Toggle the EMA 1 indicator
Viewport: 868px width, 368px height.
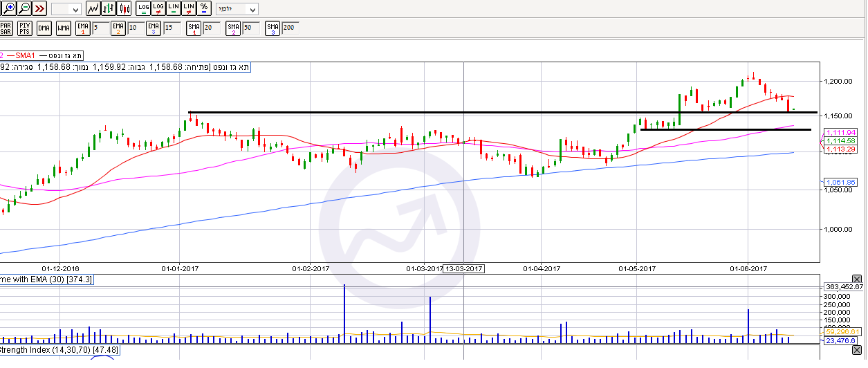(x=84, y=28)
